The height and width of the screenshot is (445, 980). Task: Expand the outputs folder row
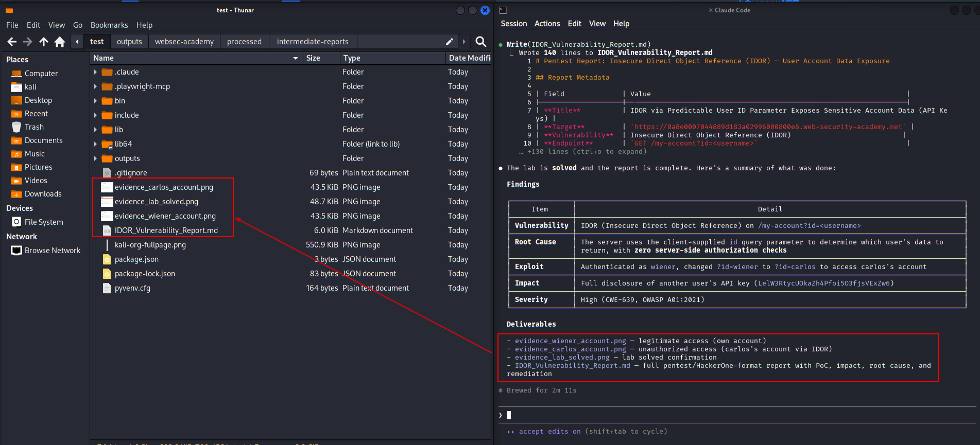point(95,158)
